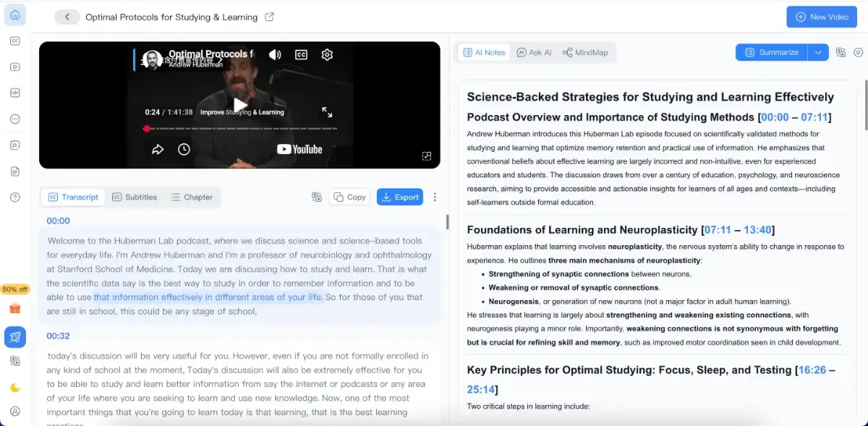Open the document notes sidebar icon
The image size is (868, 426).
tap(15, 171)
